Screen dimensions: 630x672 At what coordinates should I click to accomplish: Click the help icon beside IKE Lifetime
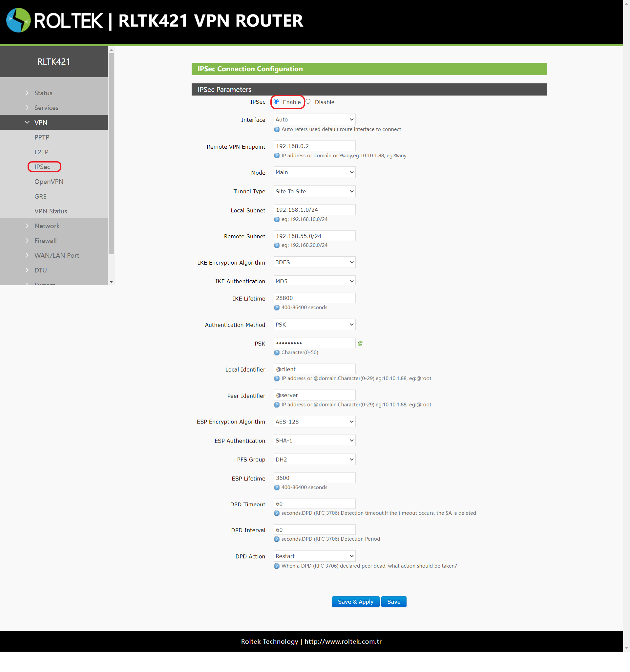(277, 308)
